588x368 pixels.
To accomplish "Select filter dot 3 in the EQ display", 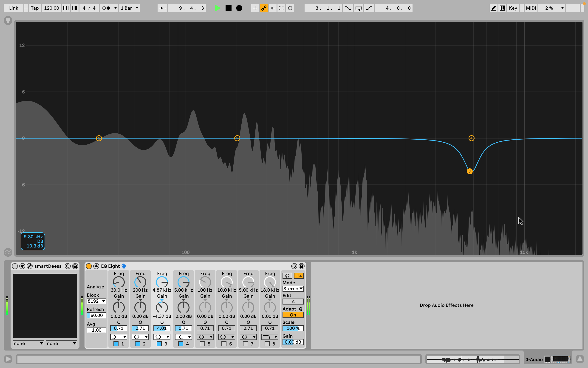I will coord(469,171).
